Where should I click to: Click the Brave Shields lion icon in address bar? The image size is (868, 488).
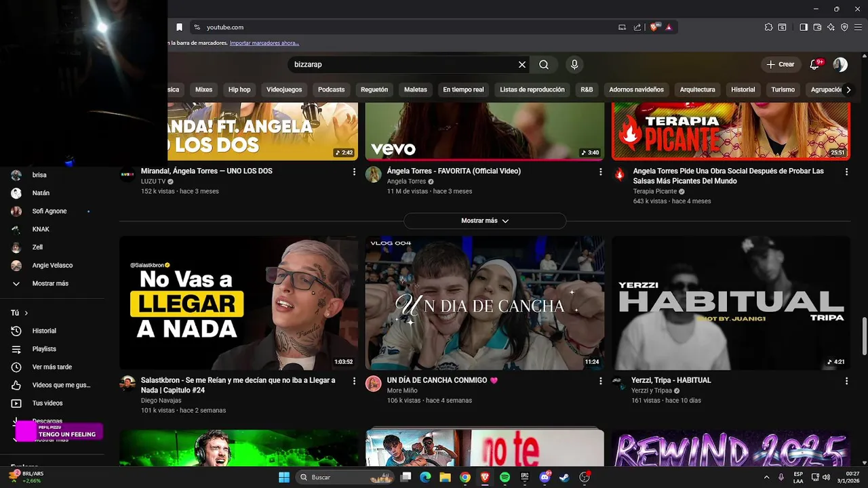(x=655, y=27)
